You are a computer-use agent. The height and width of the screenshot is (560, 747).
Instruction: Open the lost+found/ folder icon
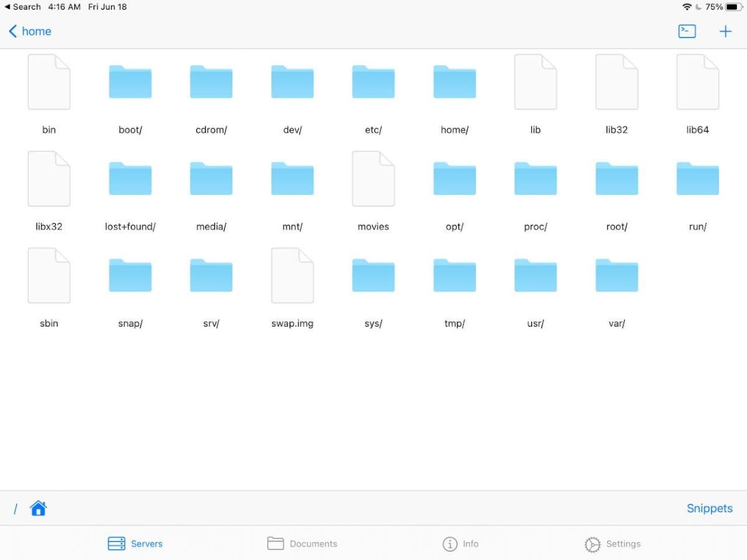[130, 179]
